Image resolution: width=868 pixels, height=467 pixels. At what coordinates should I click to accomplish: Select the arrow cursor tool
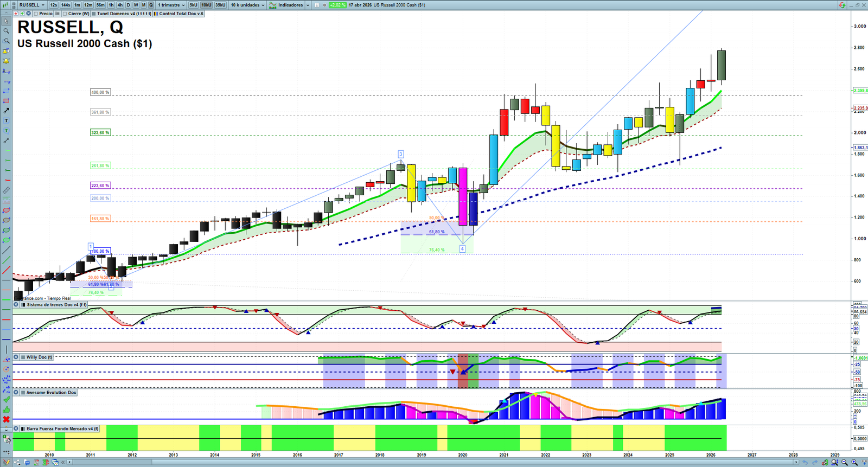(x=7, y=21)
